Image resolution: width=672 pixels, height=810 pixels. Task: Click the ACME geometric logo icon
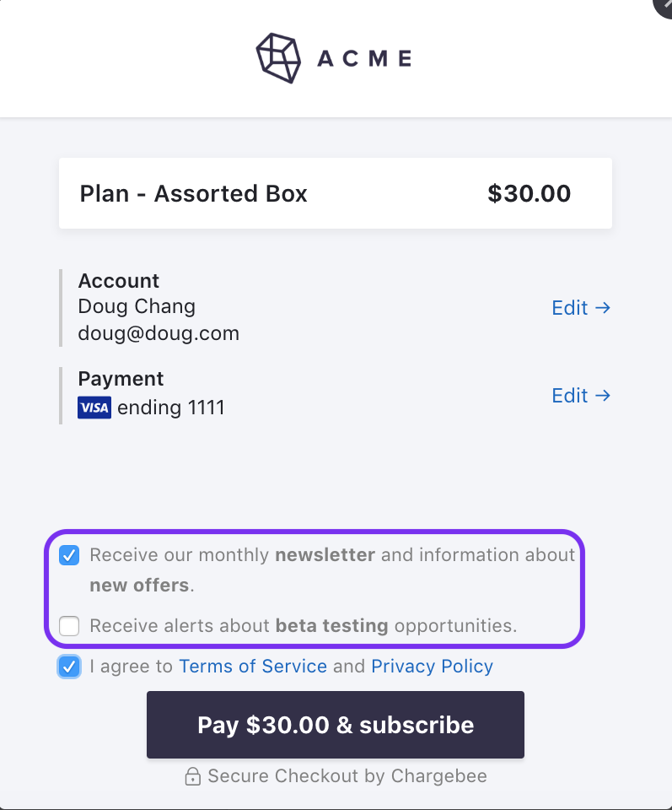coord(278,57)
